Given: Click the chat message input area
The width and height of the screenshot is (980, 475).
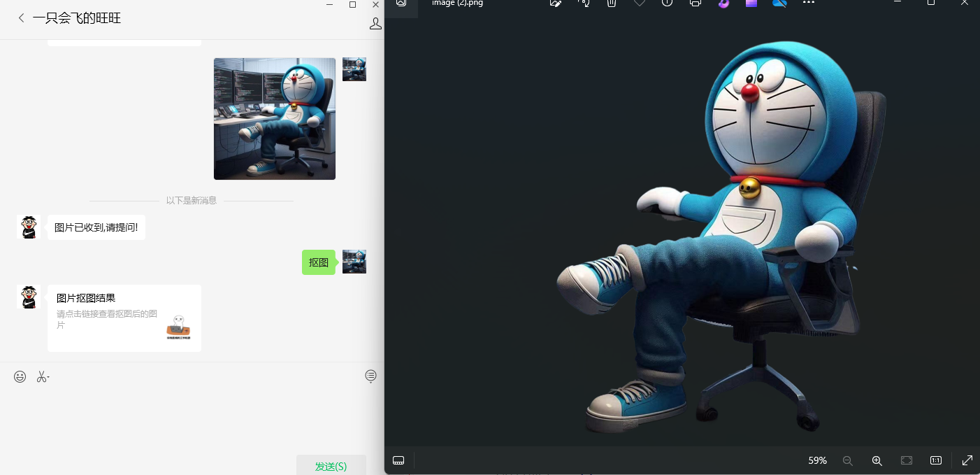Looking at the screenshot, I should [189, 416].
